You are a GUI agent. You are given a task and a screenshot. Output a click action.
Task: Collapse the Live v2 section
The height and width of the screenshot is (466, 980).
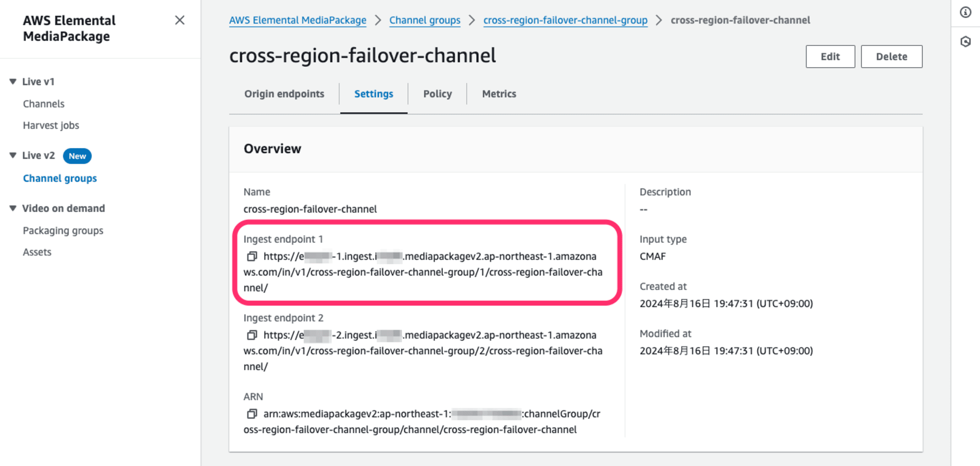13,155
